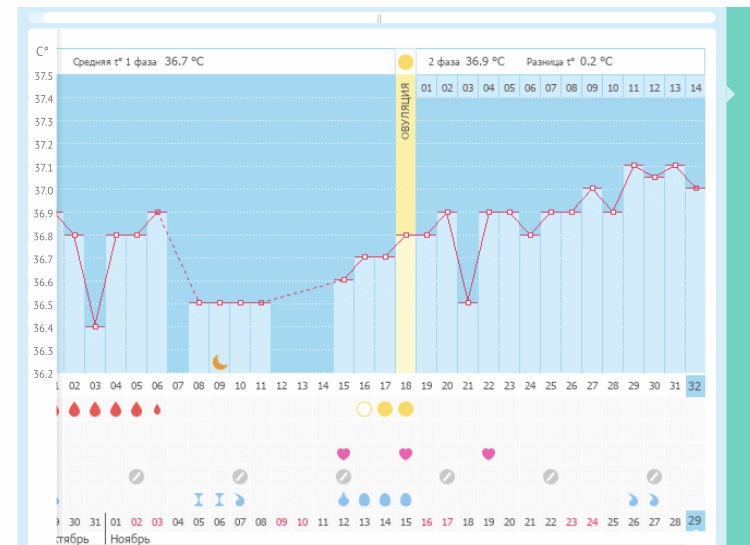Expand the teal side panel with the arrow

tap(731, 94)
